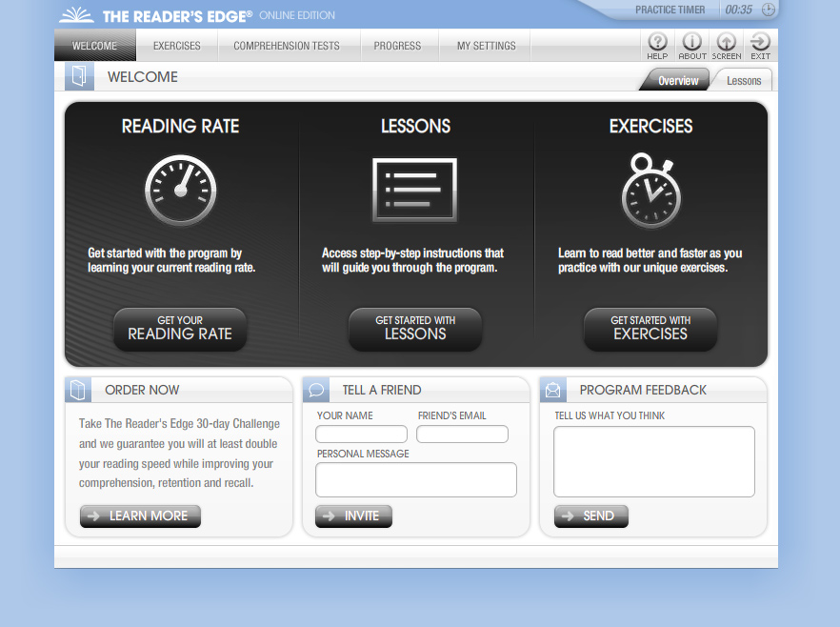Screen dimensions: 840x627
Task: Click the Lessons column heading
Action: pyautogui.click(x=415, y=126)
